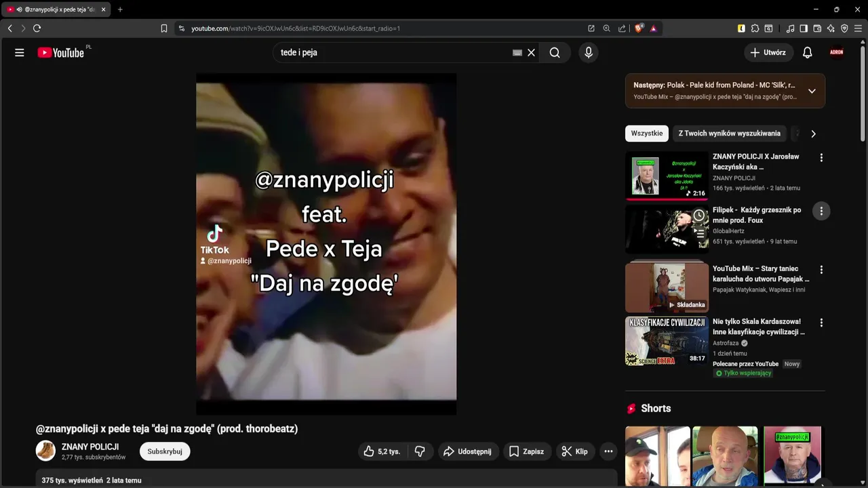The width and height of the screenshot is (868, 488).
Task: Switch to the @znanypolicji browser tab
Action: pos(56,9)
